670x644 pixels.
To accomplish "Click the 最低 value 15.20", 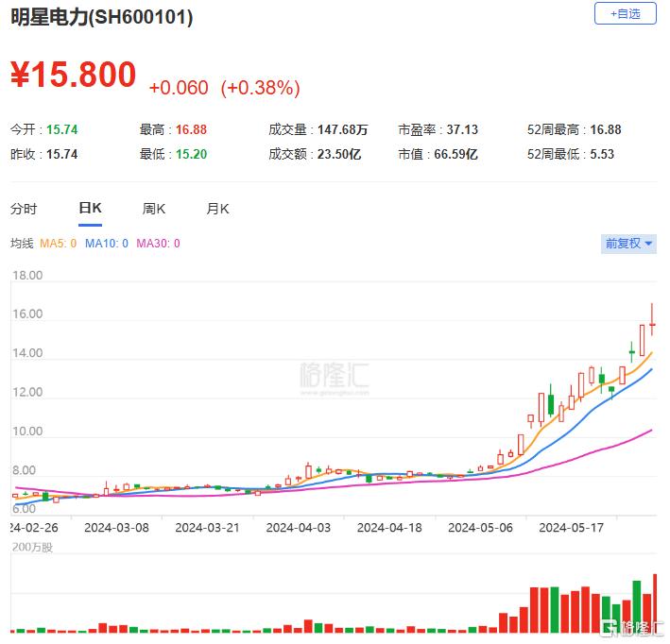I will (192, 154).
